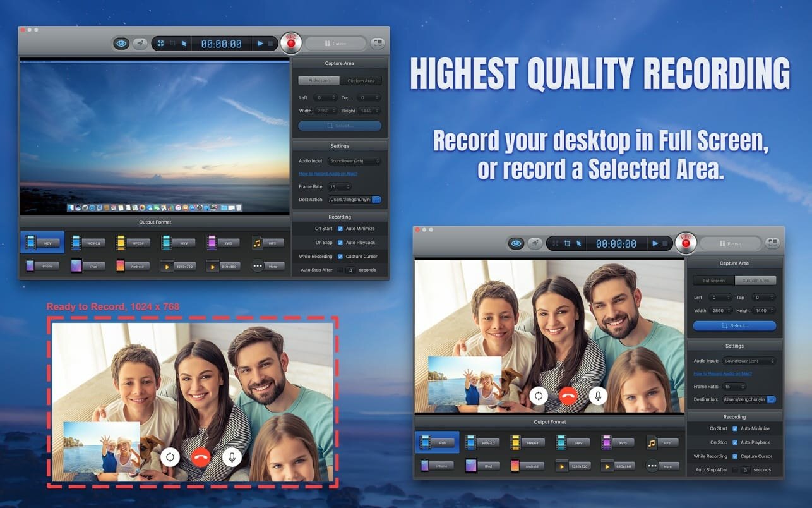Click microphone button in dashed capture area

(x=232, y=456)
